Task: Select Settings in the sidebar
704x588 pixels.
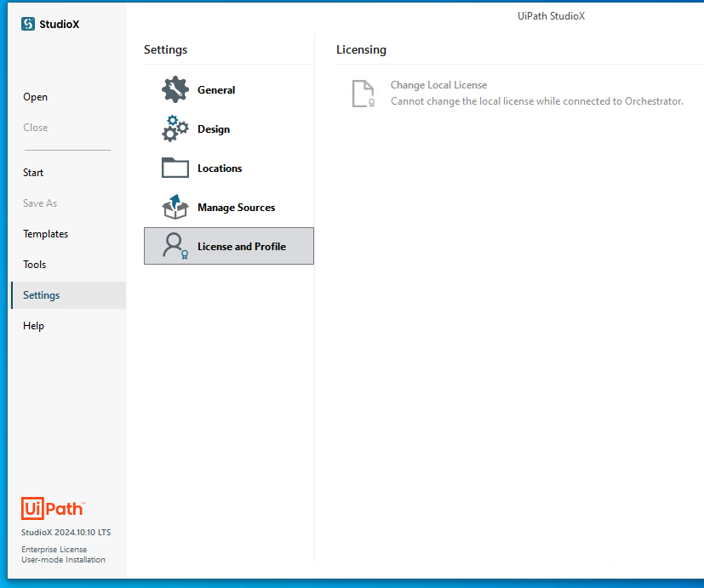Action: 69,295
